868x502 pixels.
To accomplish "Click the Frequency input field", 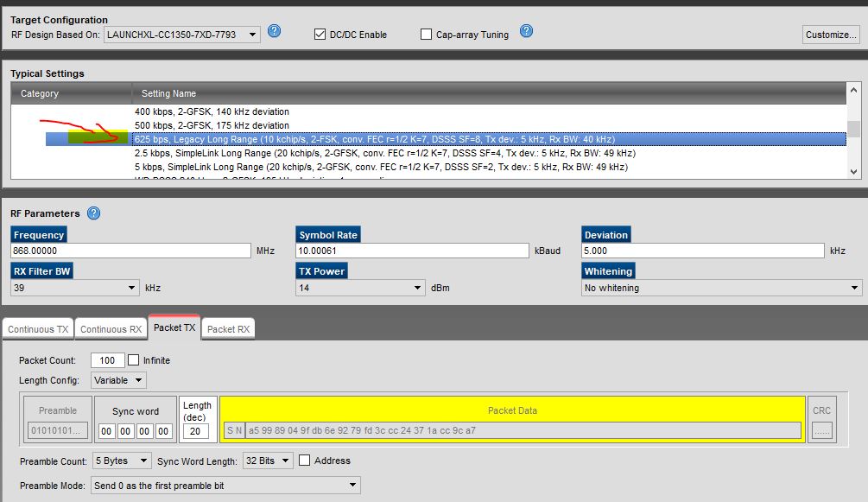I will 130,251.
